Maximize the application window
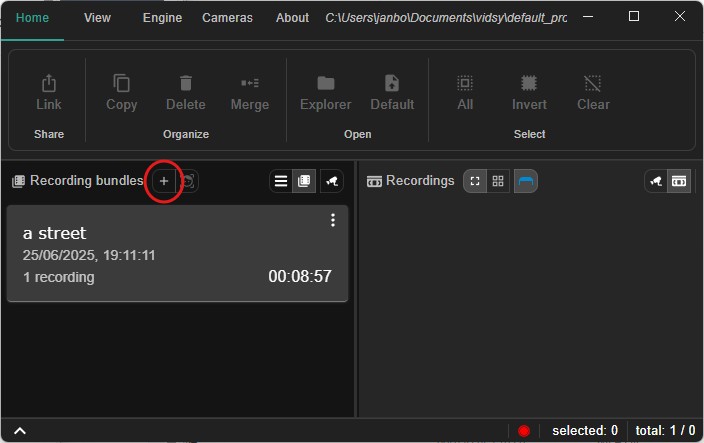 pyautogui.click(x=634, y=17)
